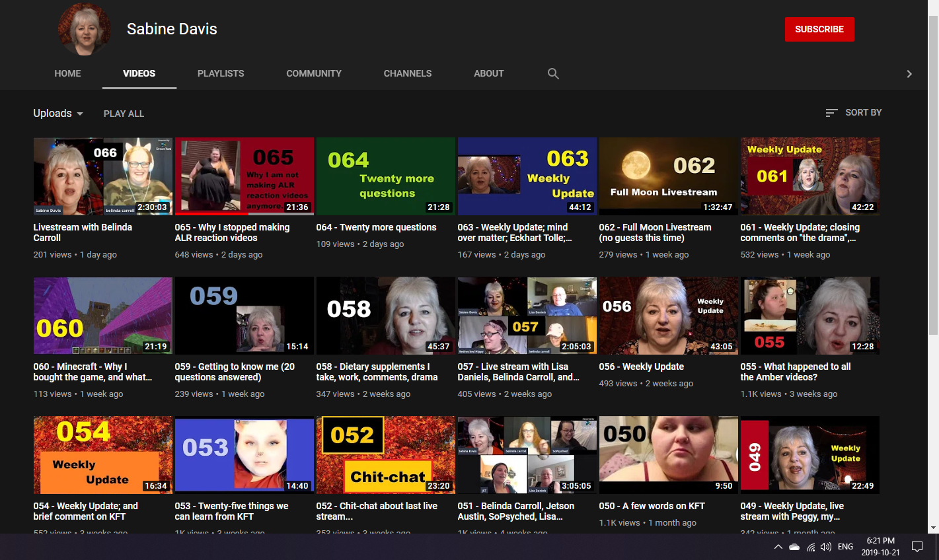Click title "050 - A few words on KFT"
This screenshot has height=560, width=939.
pyautogui.click(x=652, y=506)
